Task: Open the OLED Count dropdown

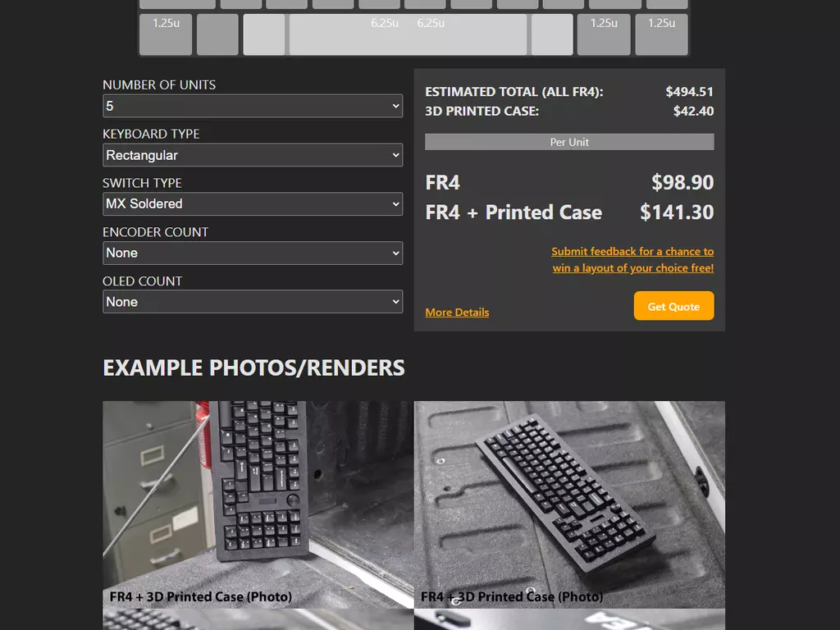Action: [253, 302]
